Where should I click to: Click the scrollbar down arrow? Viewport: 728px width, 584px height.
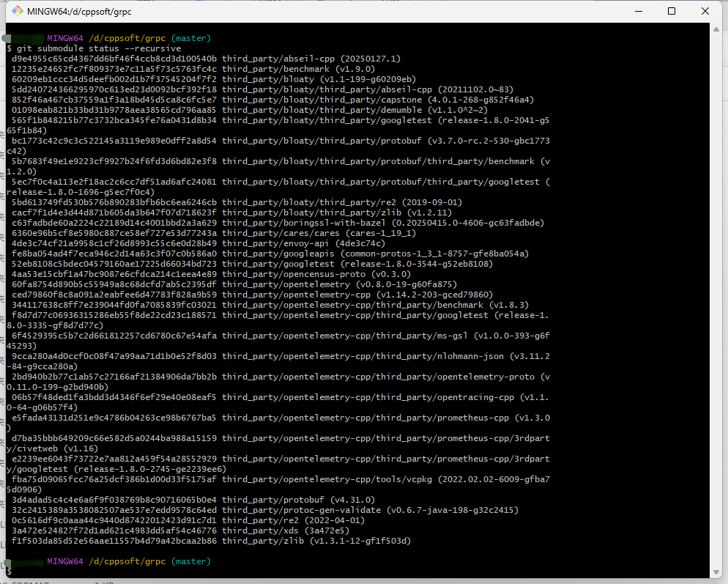716,572
